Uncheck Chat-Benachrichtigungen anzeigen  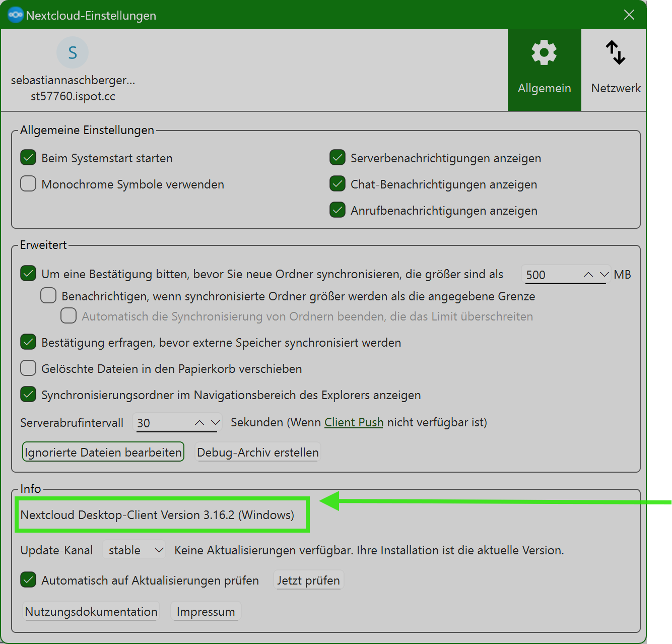(337, 184)
